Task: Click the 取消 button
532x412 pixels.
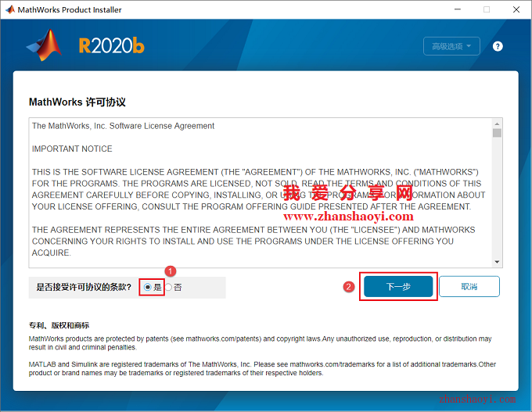Action: pos(469,287)
